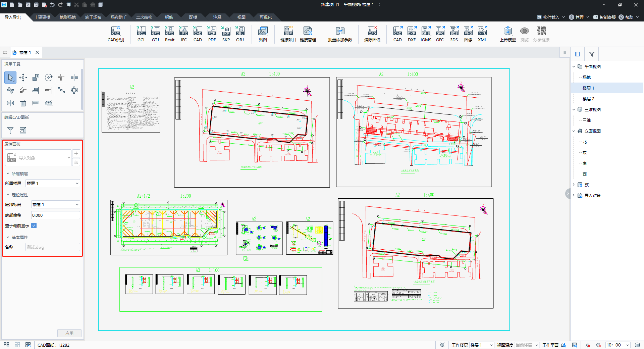This screenshot has width=644, height=349.
Task: Click the 应用 button
Action: (69, 333)
